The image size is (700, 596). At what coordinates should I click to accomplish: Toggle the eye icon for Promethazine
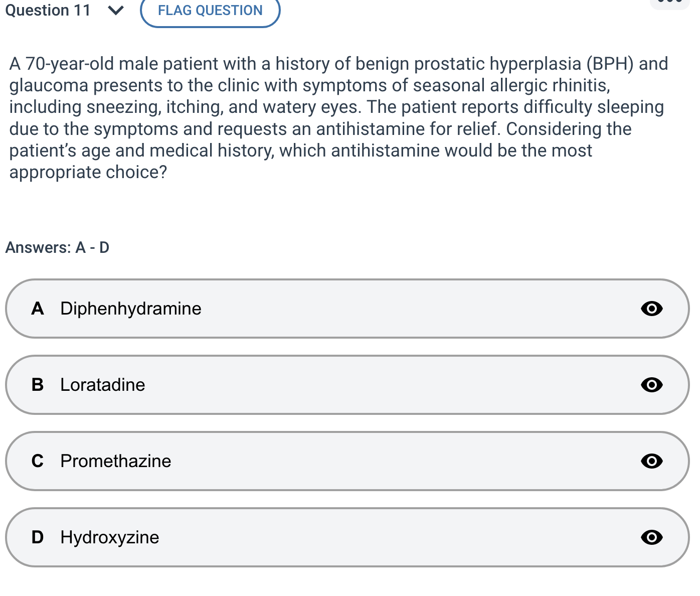(x=651, y=461)
